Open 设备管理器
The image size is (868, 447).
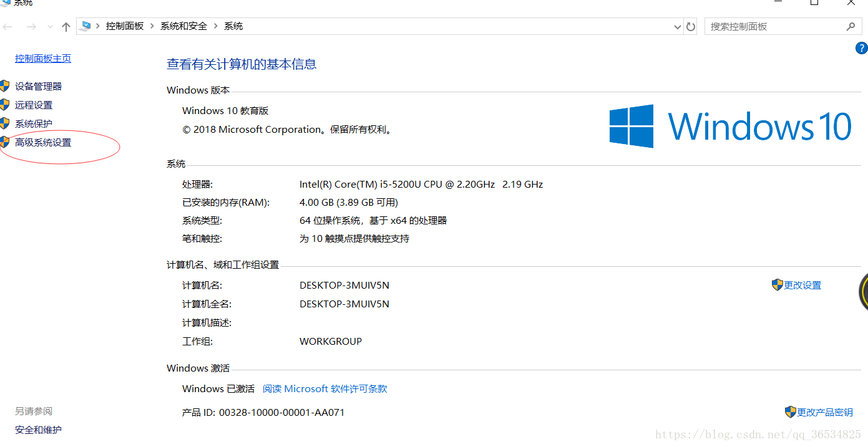39,87
